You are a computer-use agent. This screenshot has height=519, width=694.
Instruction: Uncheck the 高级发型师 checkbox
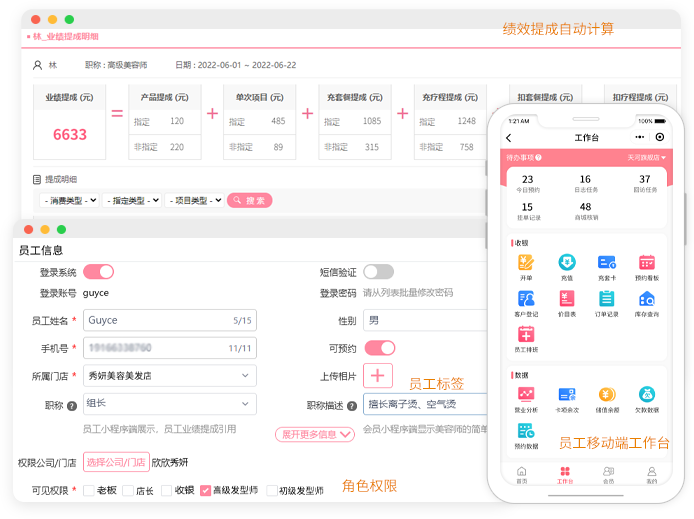[x=205, y=490]
